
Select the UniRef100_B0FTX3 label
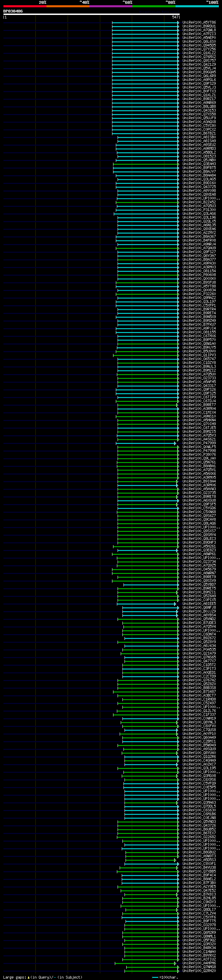[x=199, y=91]
